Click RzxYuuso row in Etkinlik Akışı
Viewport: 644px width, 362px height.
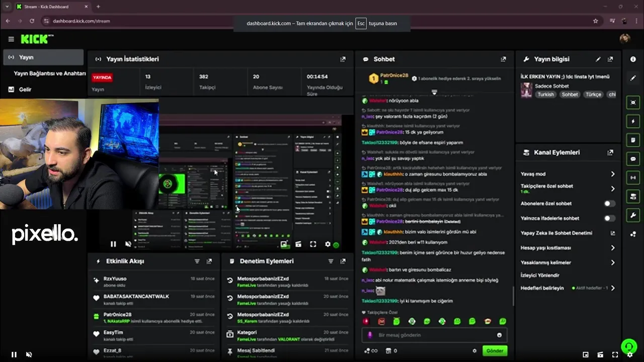155,282
